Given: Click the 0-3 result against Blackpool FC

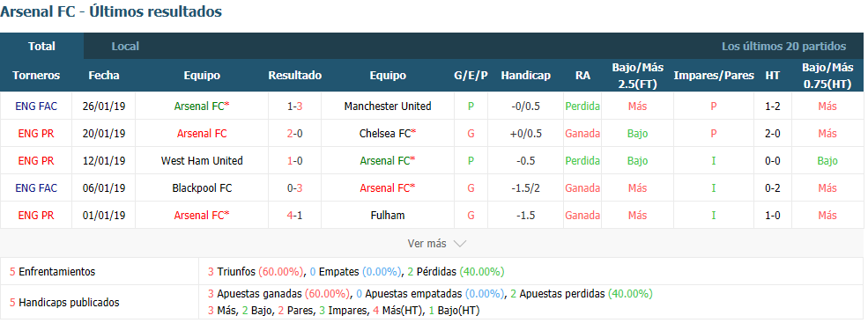Looking at the screenshot, I should [295, 188].
